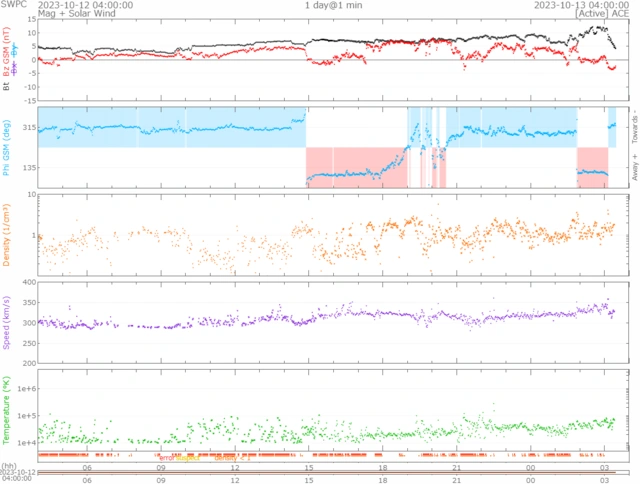Click the Density (1/cm³) axis label
This screenshot has height=484, width=640.
[x=7, y=234]
